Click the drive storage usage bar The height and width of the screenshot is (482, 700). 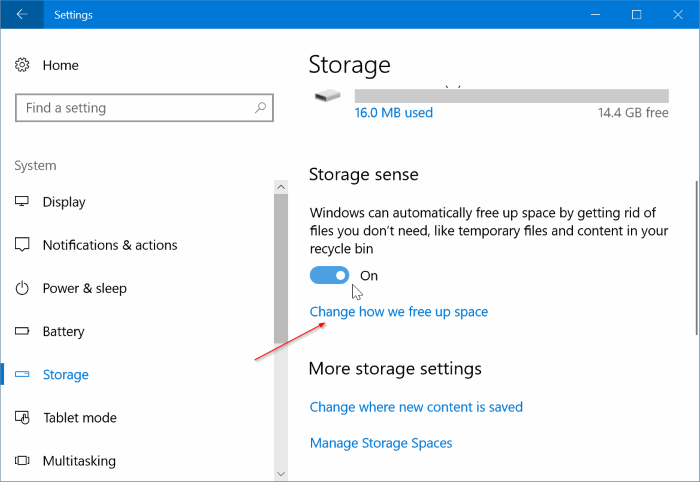pos(512,96)
